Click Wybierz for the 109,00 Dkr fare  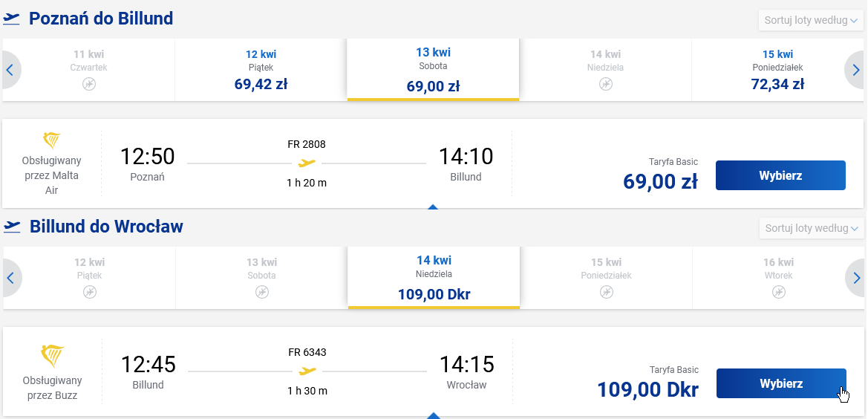click(x=781, y=383)
